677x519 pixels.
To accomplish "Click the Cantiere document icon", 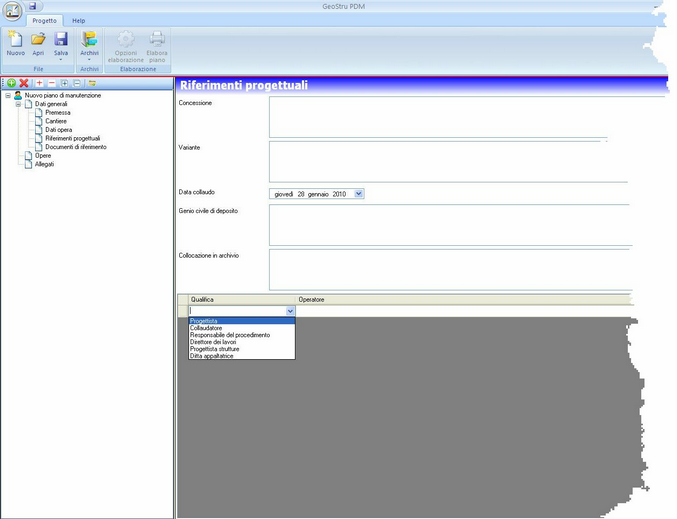I will 39,121.
